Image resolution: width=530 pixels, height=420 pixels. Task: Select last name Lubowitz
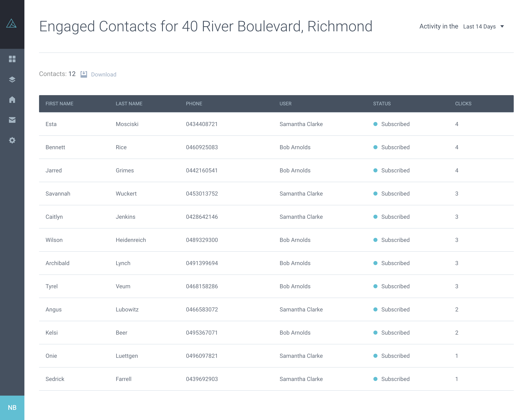(x=127, y=309)
